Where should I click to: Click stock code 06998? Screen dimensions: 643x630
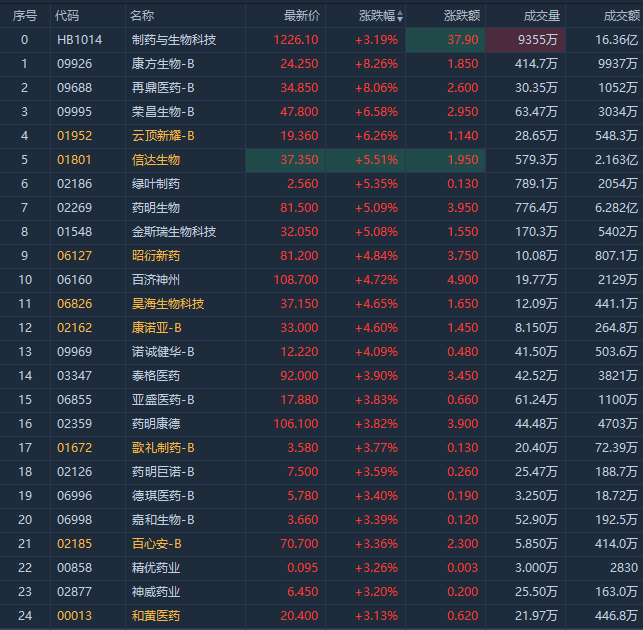pyautogui.click(x=75, y=520)
